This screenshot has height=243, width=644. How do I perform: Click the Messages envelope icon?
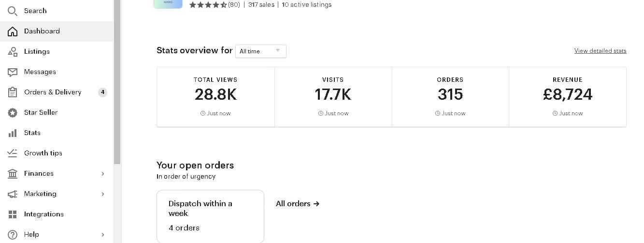point(13,72)
